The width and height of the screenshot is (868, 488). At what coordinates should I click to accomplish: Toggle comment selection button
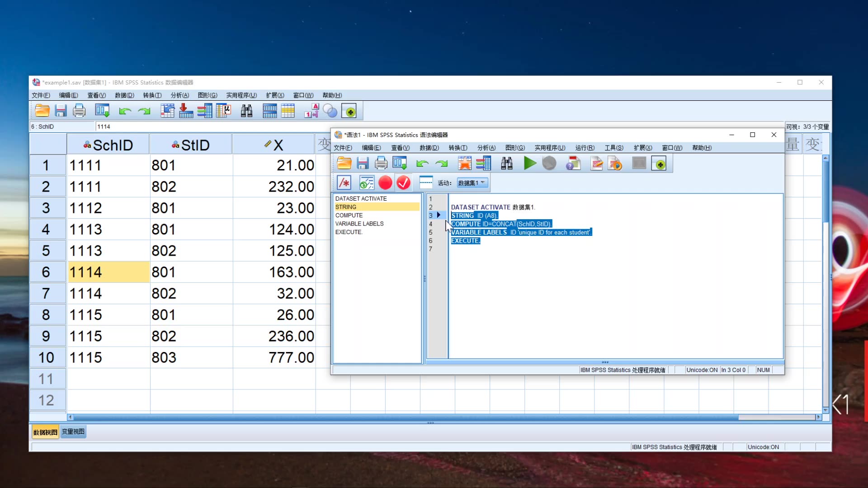pyautogui.click(x=344, y=183)
